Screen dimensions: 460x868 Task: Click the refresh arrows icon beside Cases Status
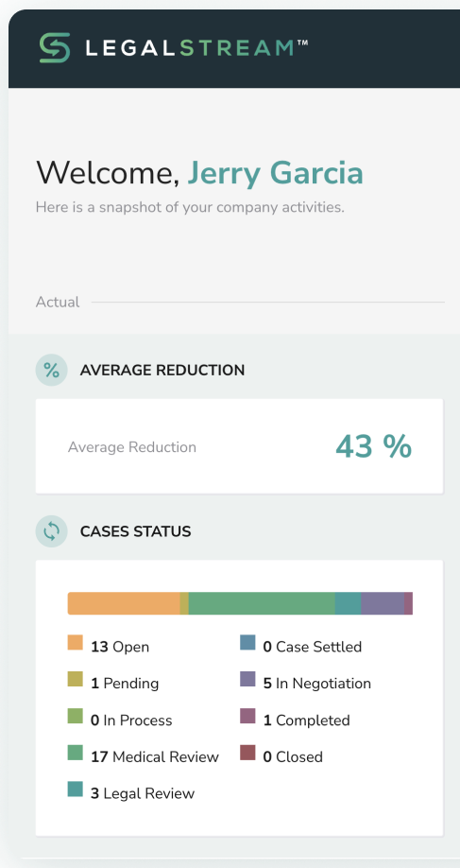click(51, 531)
